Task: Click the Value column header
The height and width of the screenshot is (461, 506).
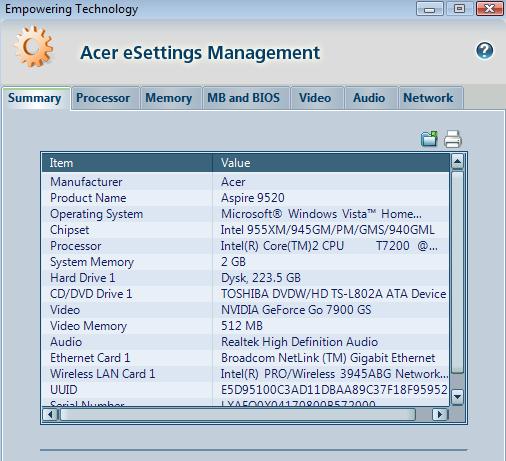Action: pyautogui.click(x=331, y=163)
